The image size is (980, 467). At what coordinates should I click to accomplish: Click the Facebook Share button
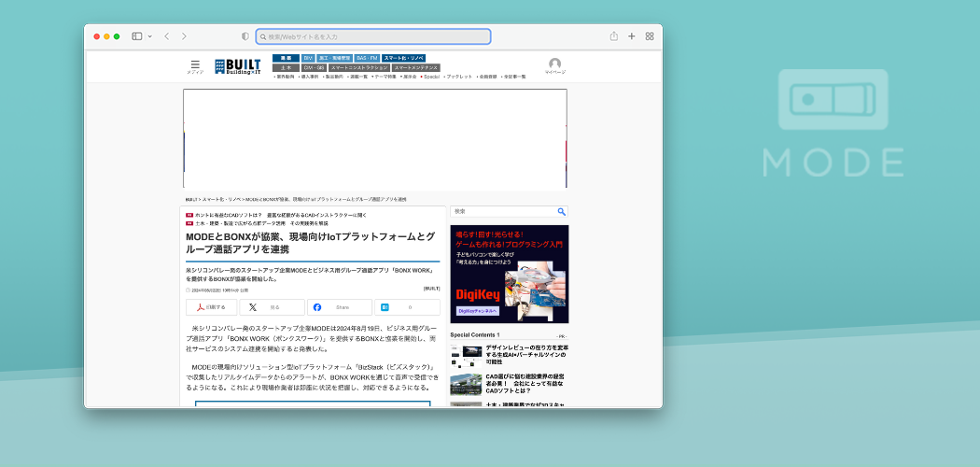339,307
